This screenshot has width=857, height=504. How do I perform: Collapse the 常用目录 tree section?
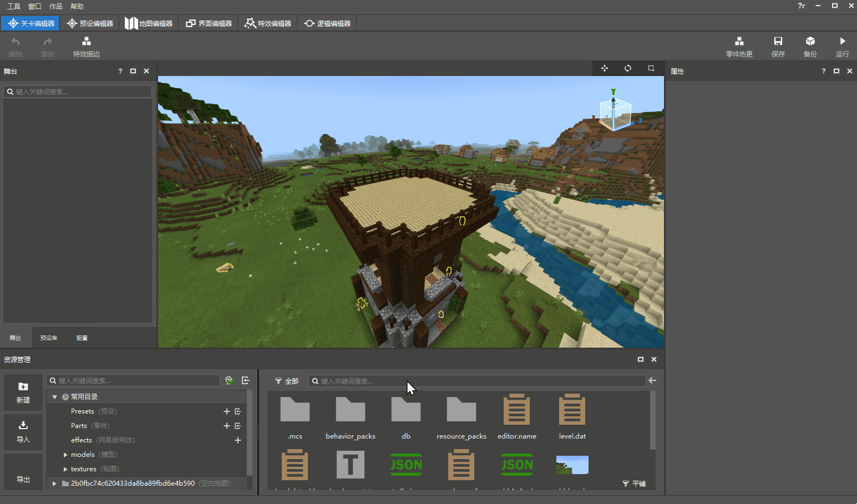(x=55, y=397)
